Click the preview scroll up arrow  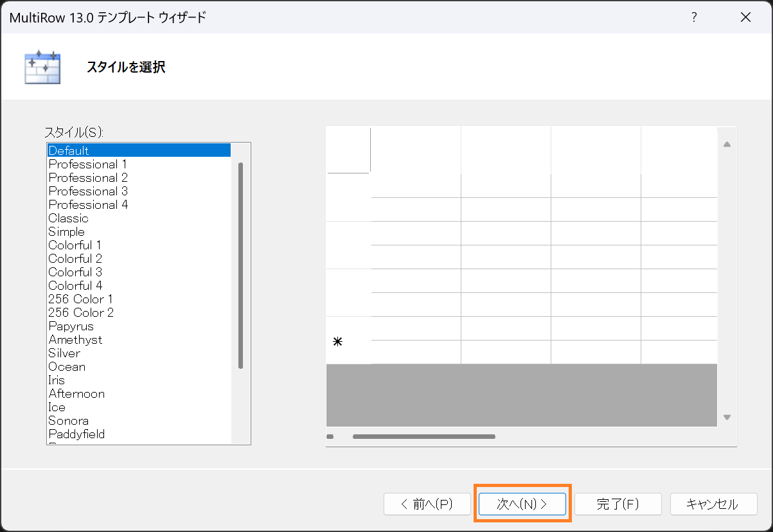727,145
